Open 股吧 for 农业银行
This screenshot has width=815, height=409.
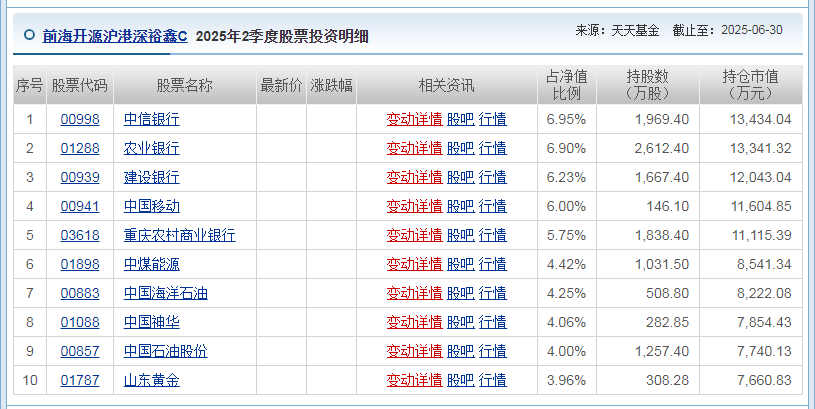pyautogui.click(x=461, y=149)
